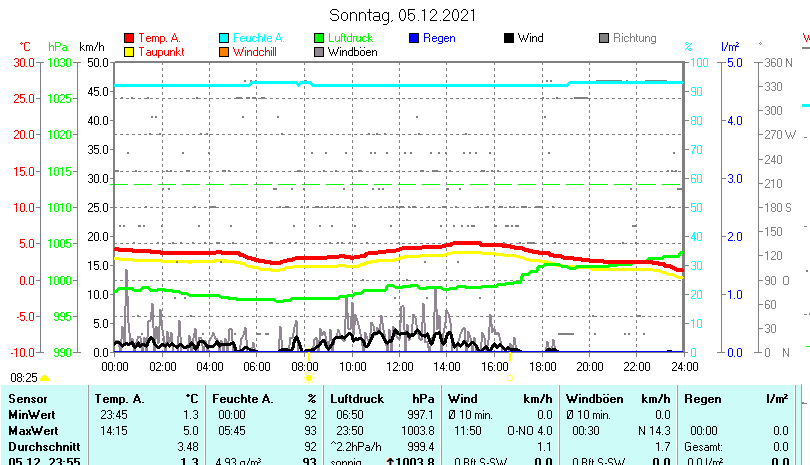Screen dimensions: 810x465
Task: Click the small sun icon beside 08:25
Action: tap(45, 378)
